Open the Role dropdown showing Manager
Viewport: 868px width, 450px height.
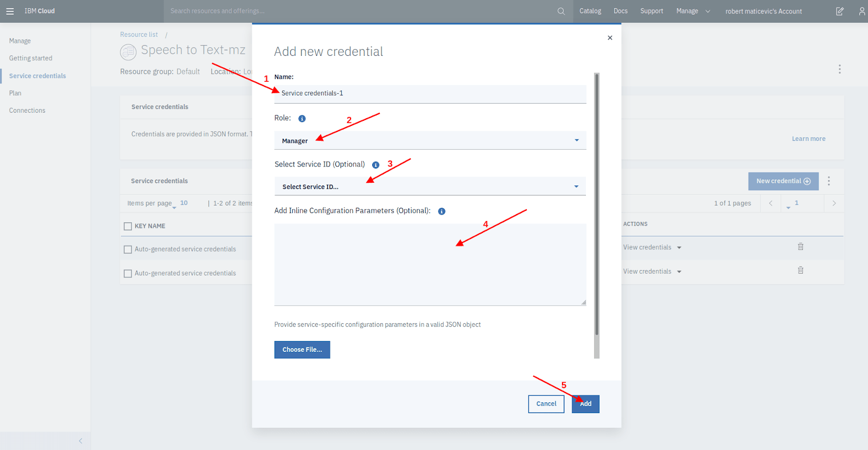pyautogui.click(x=430, y=140)
